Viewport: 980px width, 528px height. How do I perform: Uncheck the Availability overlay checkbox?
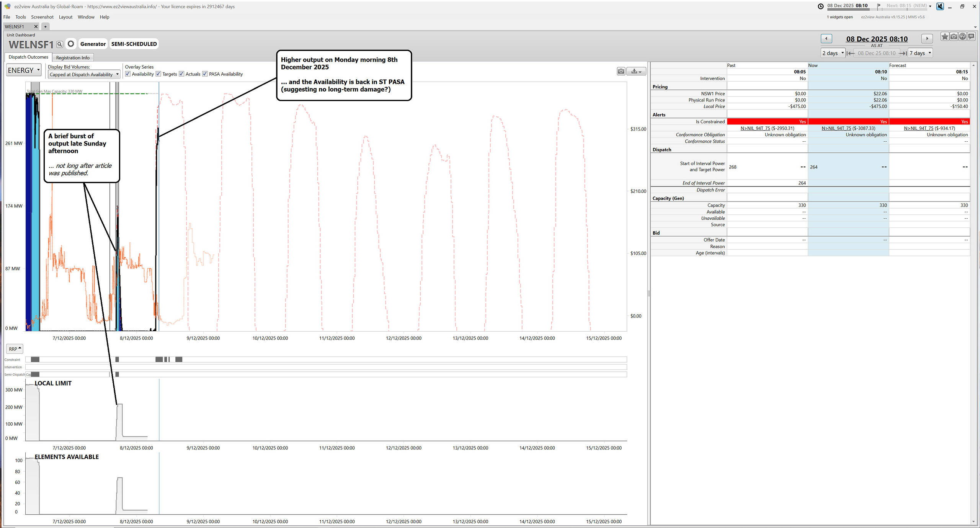click(x=128, y=74)
